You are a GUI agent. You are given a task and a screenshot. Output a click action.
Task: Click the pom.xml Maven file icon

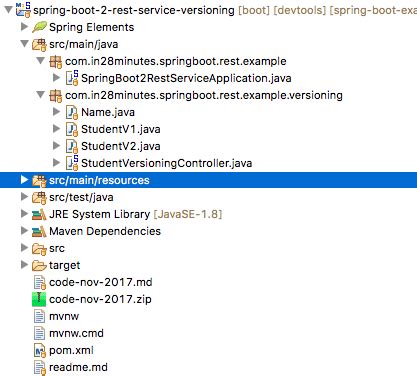(x=40, y=350)
